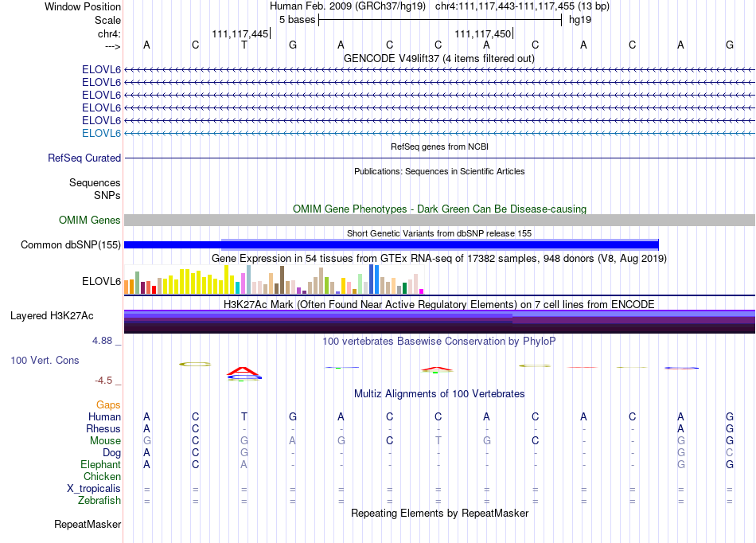This screenshot has width=756, height=543.
Task: Click the RefSeq Curated intron line
Action: 439,158
